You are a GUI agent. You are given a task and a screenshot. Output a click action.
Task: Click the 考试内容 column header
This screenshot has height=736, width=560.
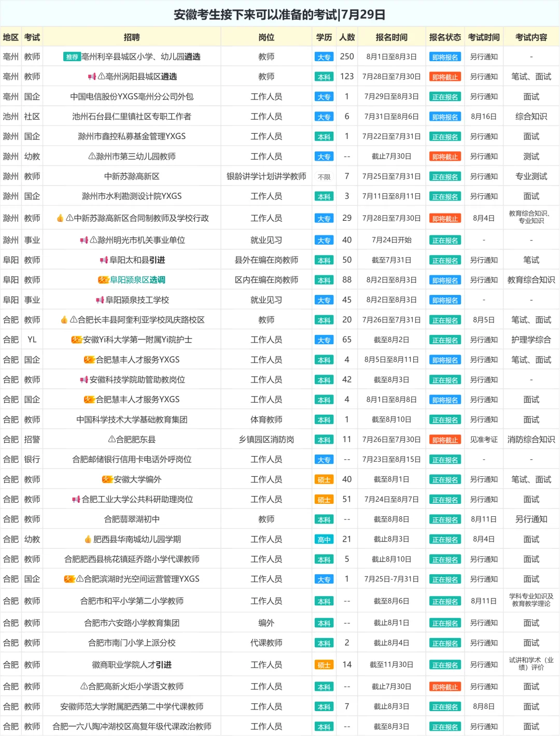(x=531, y=37)
